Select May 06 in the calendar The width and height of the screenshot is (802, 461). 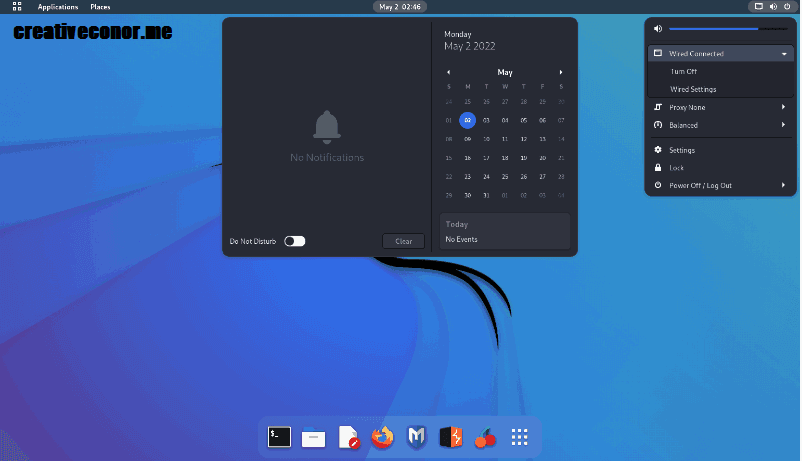pyautogui.click(x=542, y=120)
